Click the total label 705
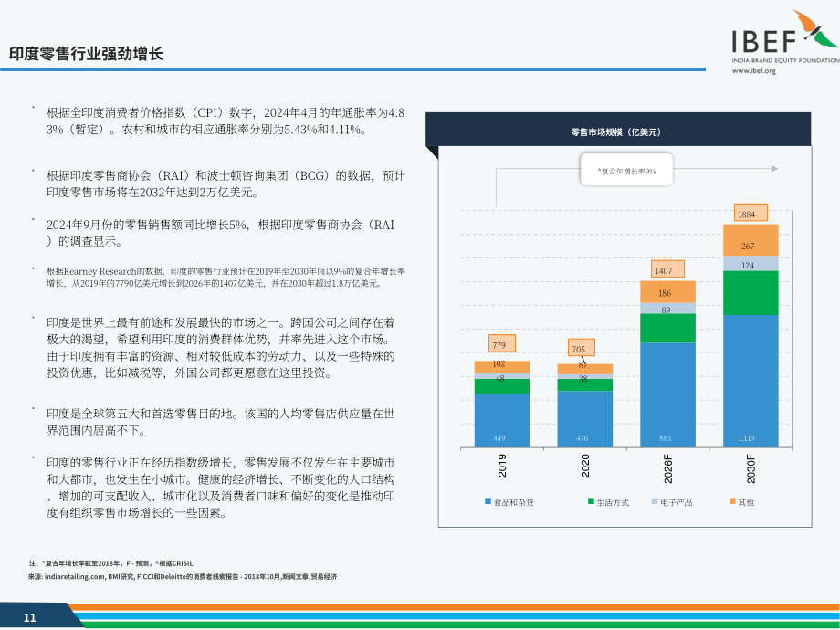 coord(582,348)
